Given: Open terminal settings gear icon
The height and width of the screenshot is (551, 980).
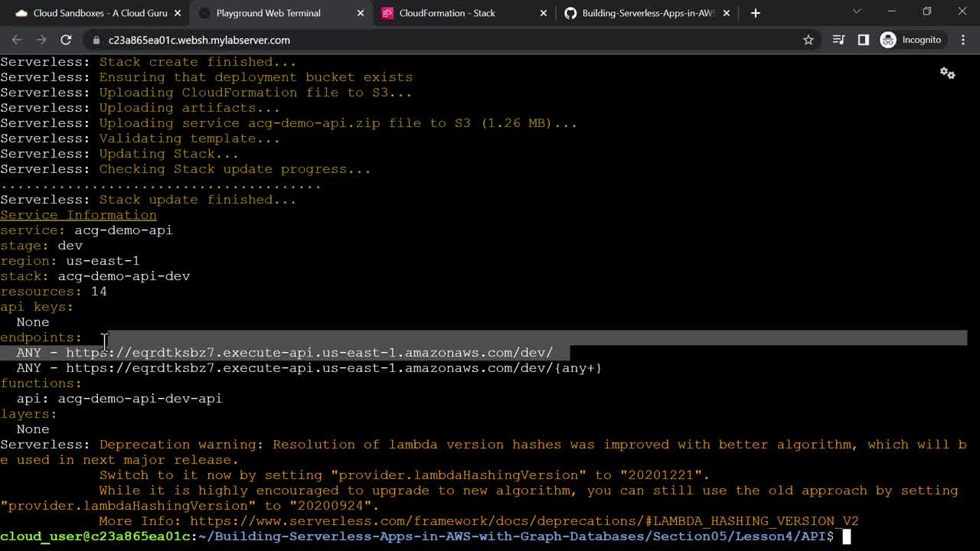Looking at the screenshot, I should click(948, 73).
